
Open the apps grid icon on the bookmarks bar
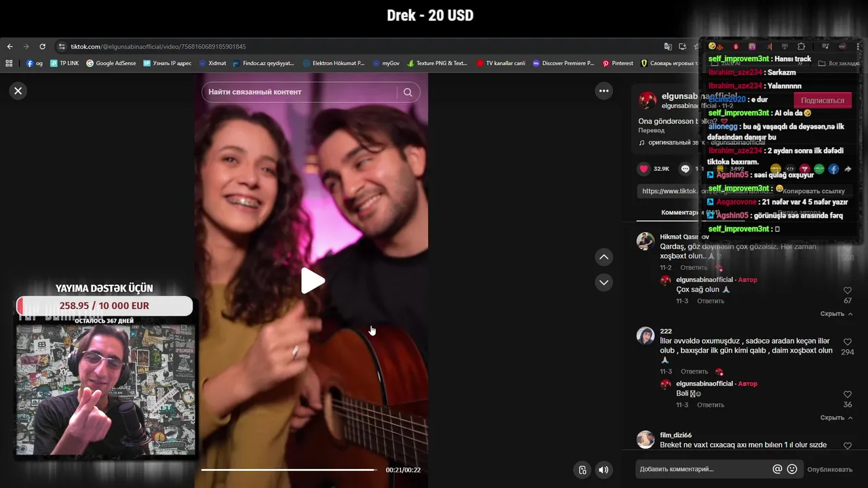coord(9,63)
